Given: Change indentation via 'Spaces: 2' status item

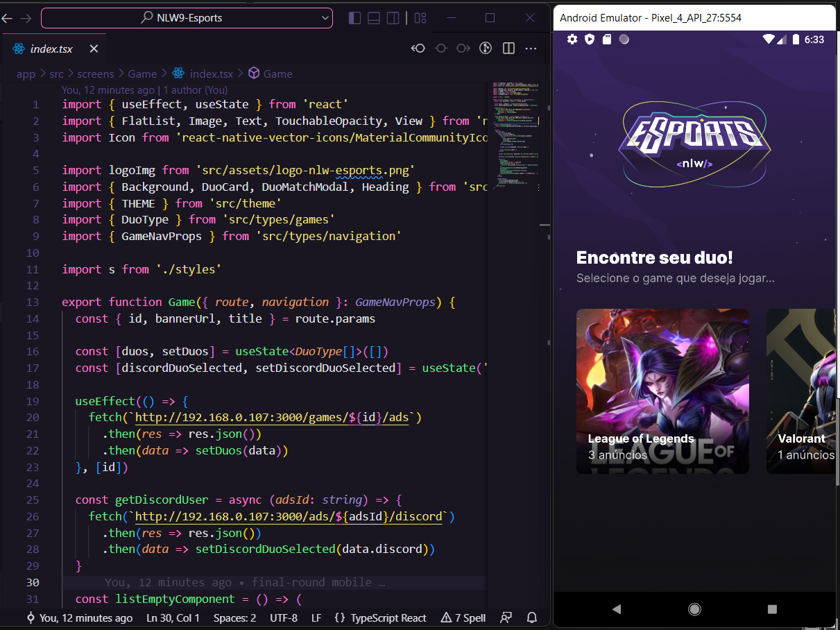Looking at the screenshot, I should (x=234, y=618).
